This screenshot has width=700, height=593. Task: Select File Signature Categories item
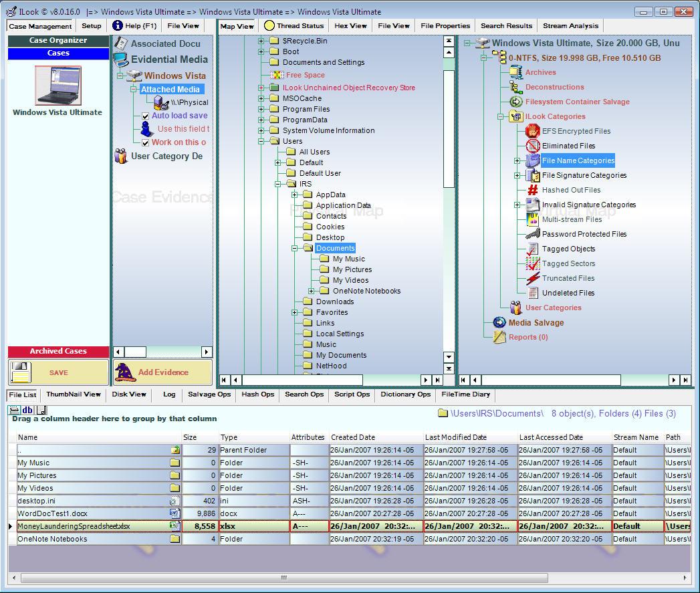(584, 175)
